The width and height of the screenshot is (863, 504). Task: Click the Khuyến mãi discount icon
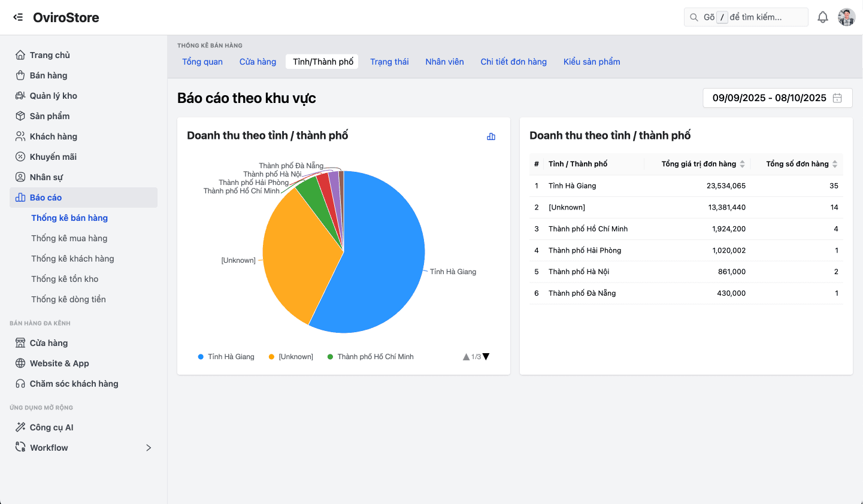(x=20, y=156)
